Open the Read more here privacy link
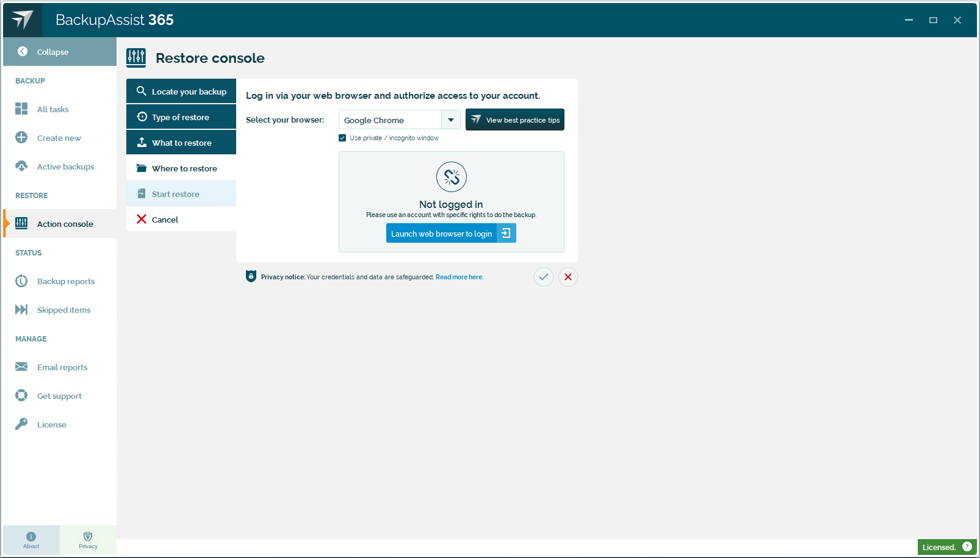This screenshot has height=558, width=980. pos(459,277)
